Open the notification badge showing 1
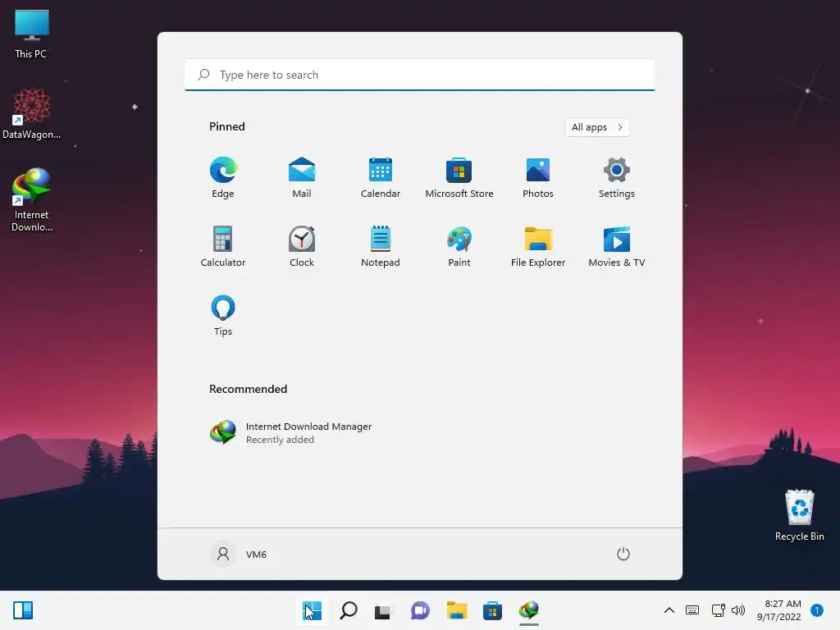840x630 pixels. 816,610
